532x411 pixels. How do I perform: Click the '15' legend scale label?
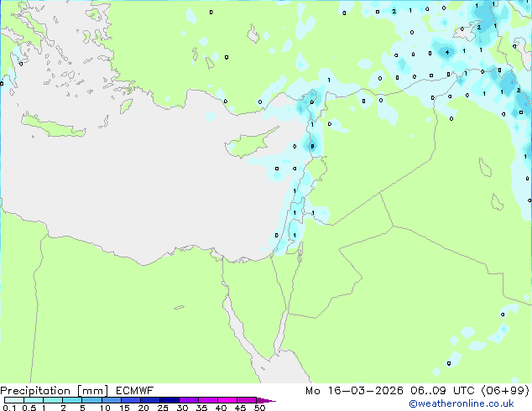tap(124, 408)
